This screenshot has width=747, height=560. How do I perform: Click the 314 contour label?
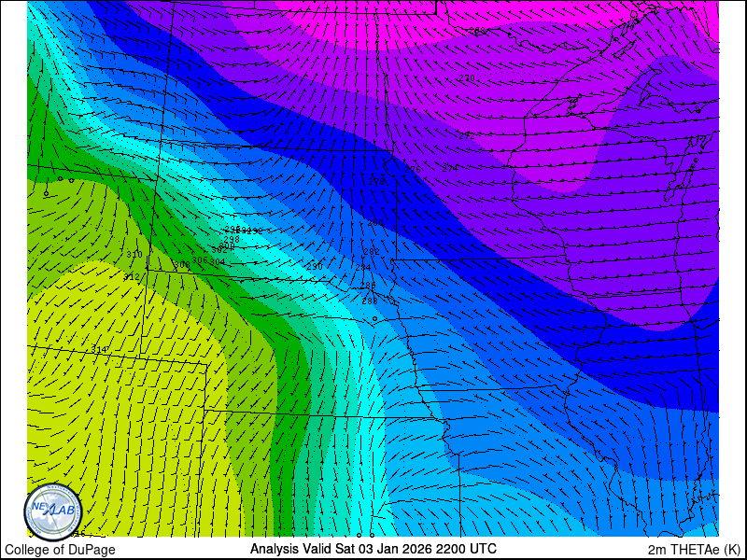click(x=99, y=349)
